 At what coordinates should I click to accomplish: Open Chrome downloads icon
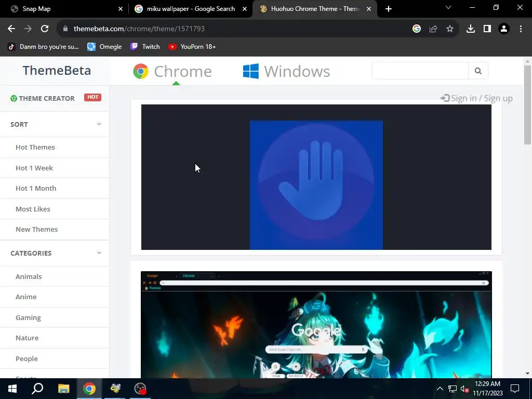pos(470,29)
